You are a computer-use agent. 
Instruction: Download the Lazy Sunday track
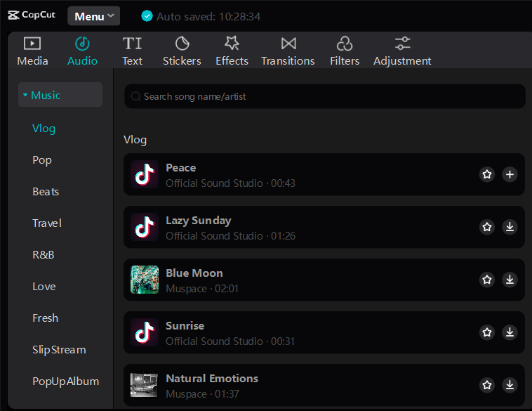[x=510, y=227]
